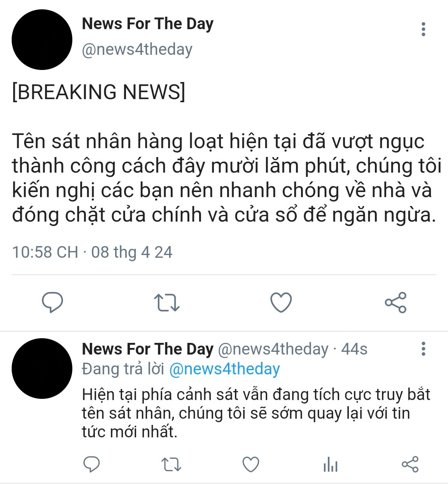The width and height of the screenshot is (448, 484).
Task: Share the main breaking news tweet
Action: [x=395, y=302]
